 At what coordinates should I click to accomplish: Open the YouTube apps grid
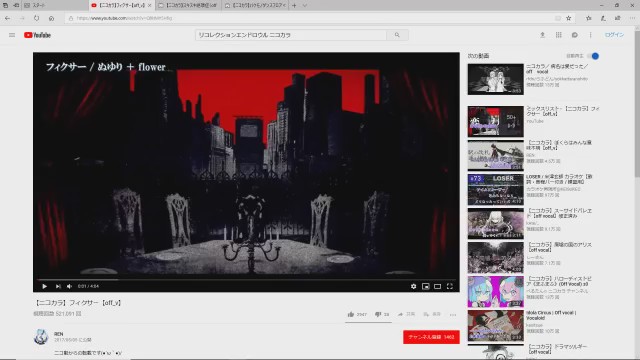point(559,35)
